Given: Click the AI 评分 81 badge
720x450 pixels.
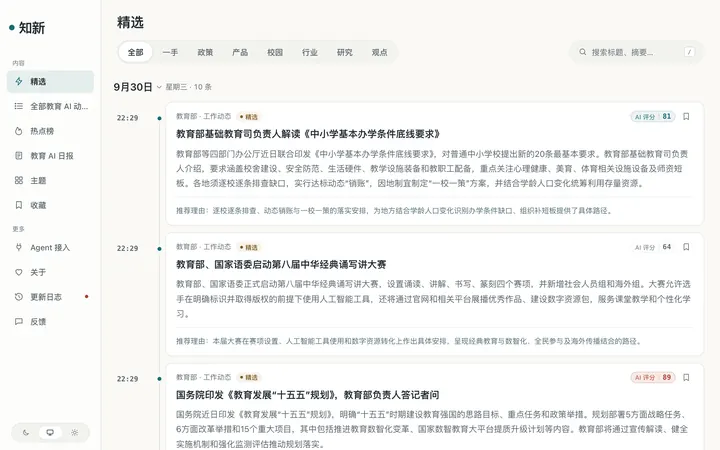Looking at the screenshot, I should tap(652, 117).
